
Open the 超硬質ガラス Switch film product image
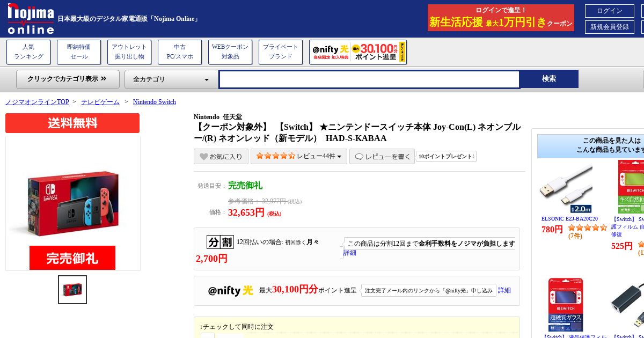click(566, 305)
